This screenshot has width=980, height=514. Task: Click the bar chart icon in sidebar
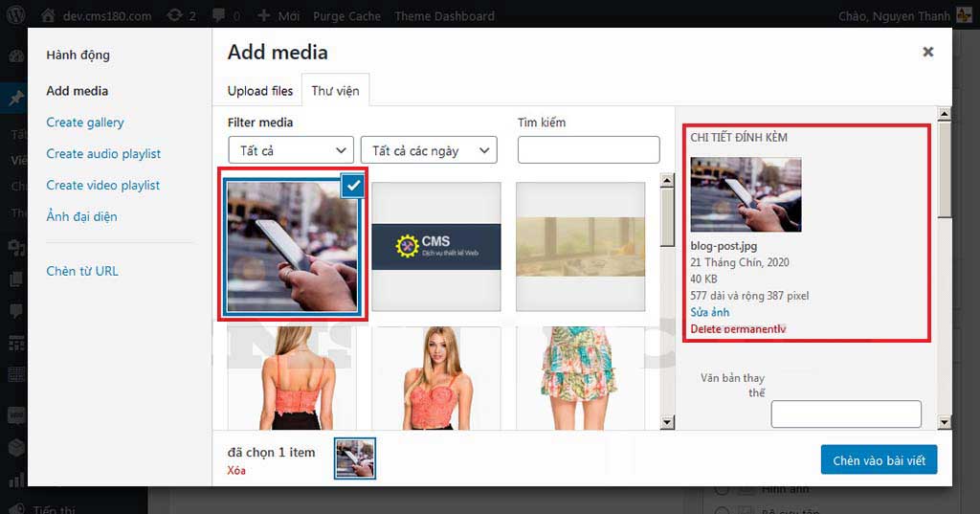point(15,479)
